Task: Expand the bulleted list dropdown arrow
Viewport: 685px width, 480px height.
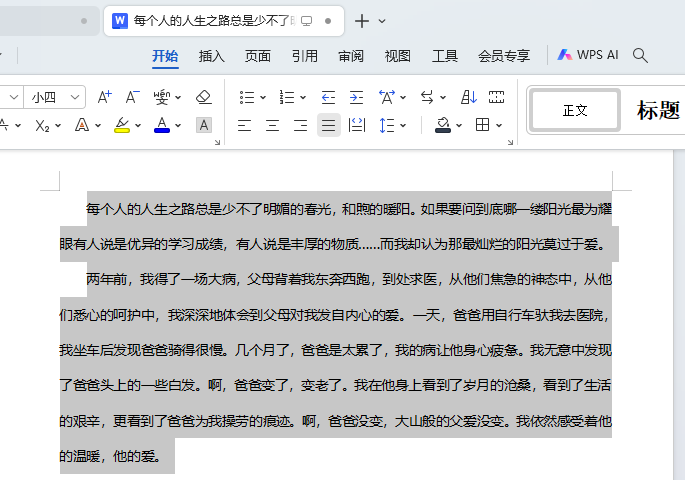Action: (263, 97)
